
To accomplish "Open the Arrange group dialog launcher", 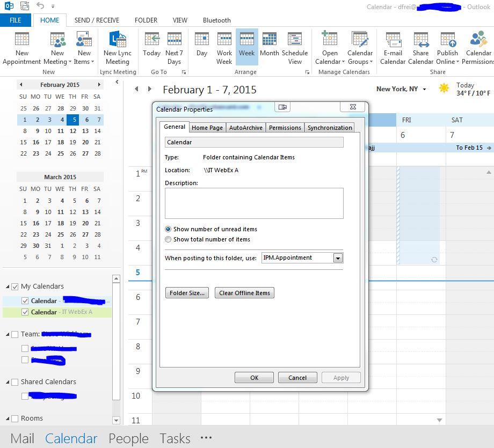I will [307, 72].
